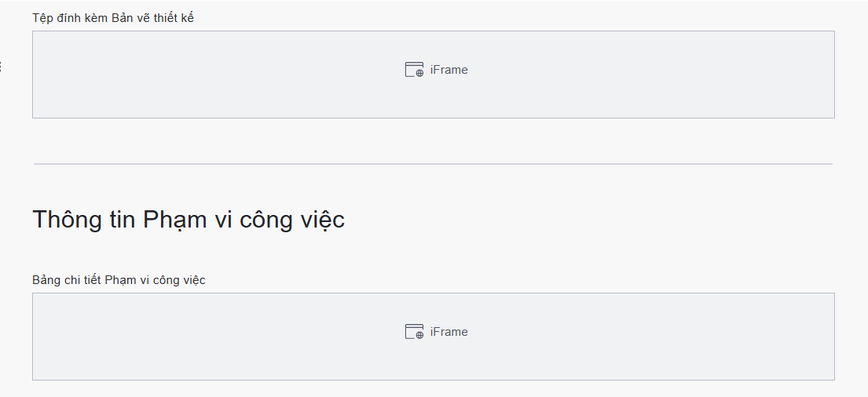Click the "Bảng chi tiết Phạm vi công việc" label
Screen dimensions: 868x397
tap(119, 280)
